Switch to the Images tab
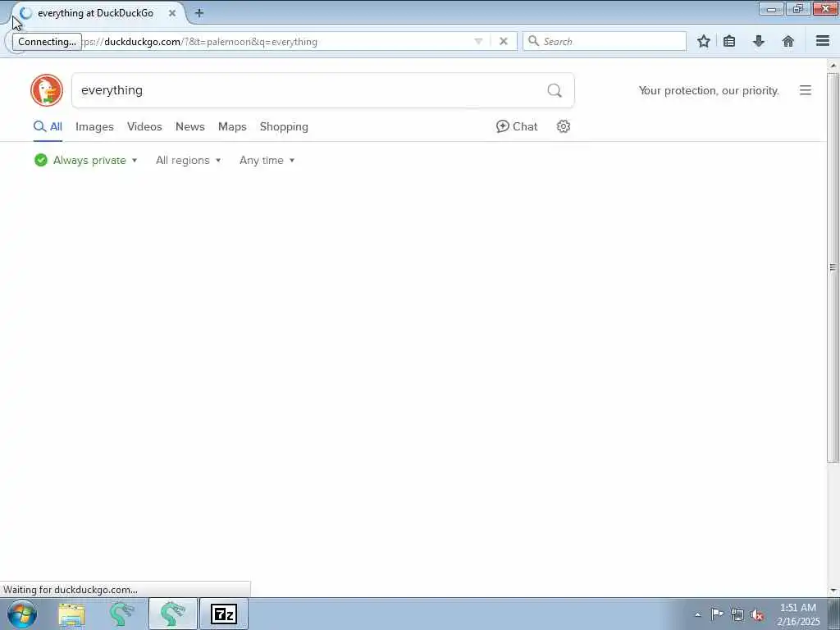This screenshot has height=630, width=840. point(94,126)
